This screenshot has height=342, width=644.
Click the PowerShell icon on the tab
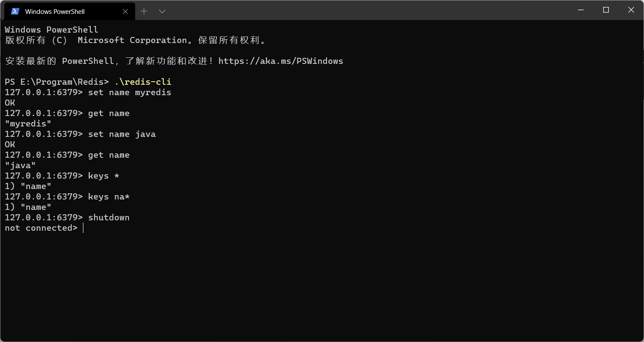point(15,11)
